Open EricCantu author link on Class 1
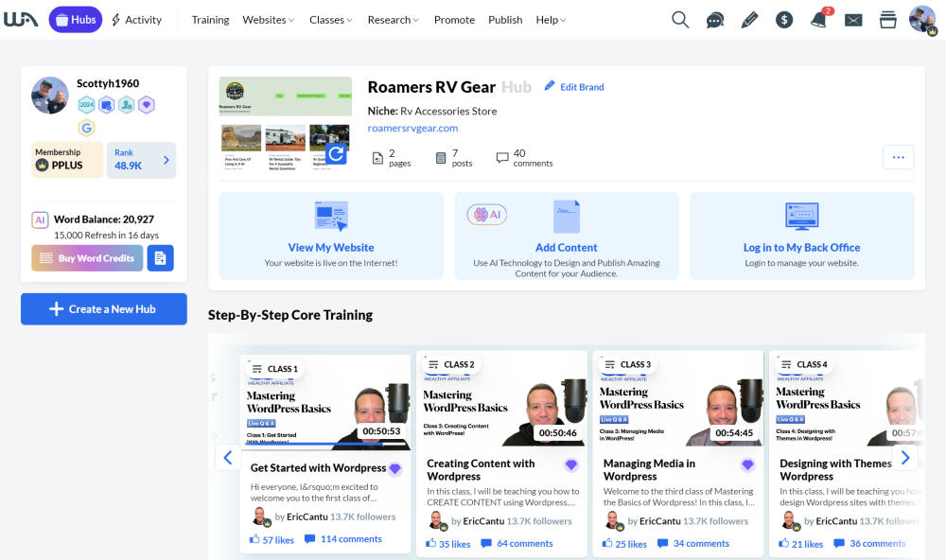Image resolution: width=946 pixels, height=560 pixels. (x=307, y=516)
